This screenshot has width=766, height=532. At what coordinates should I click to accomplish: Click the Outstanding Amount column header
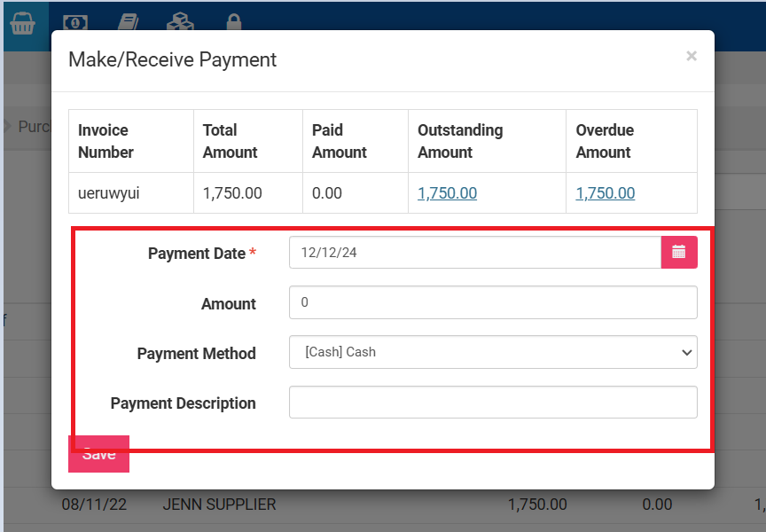click(487, 141)
